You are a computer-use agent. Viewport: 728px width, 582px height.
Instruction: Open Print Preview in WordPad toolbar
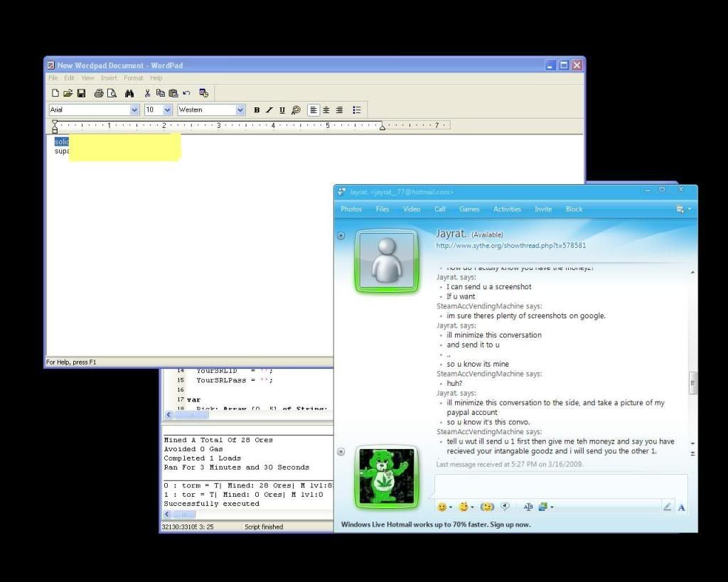[x=112, y=93]
